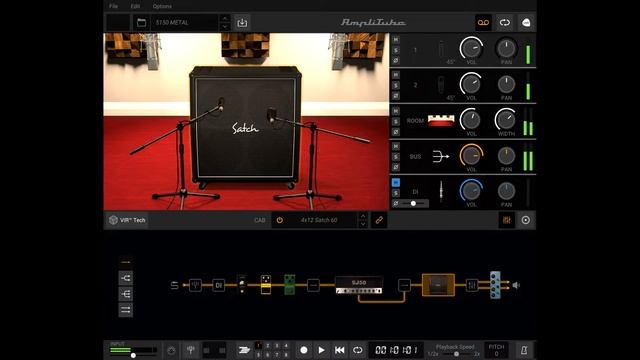Select the cabinet block in signal chain
Viewport: 640px width, 360px height.
[x=438, y=285]
